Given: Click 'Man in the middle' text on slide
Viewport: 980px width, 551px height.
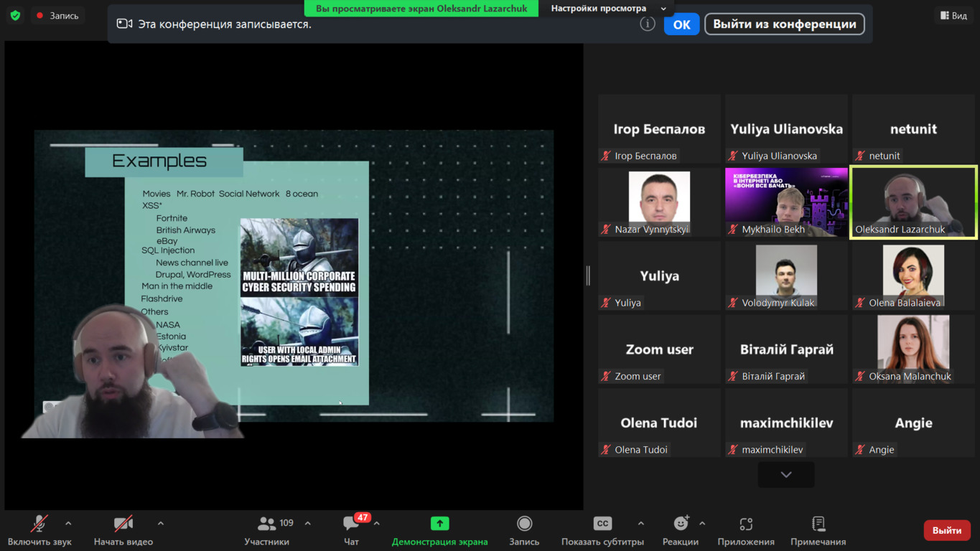Looking at the screenshot, I should click(x=177, y=286).
